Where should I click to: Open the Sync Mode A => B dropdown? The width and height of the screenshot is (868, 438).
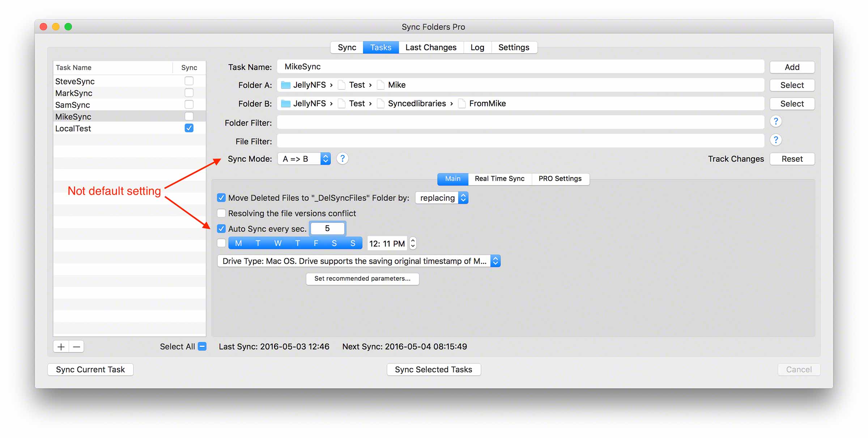(x=304, y=159)
